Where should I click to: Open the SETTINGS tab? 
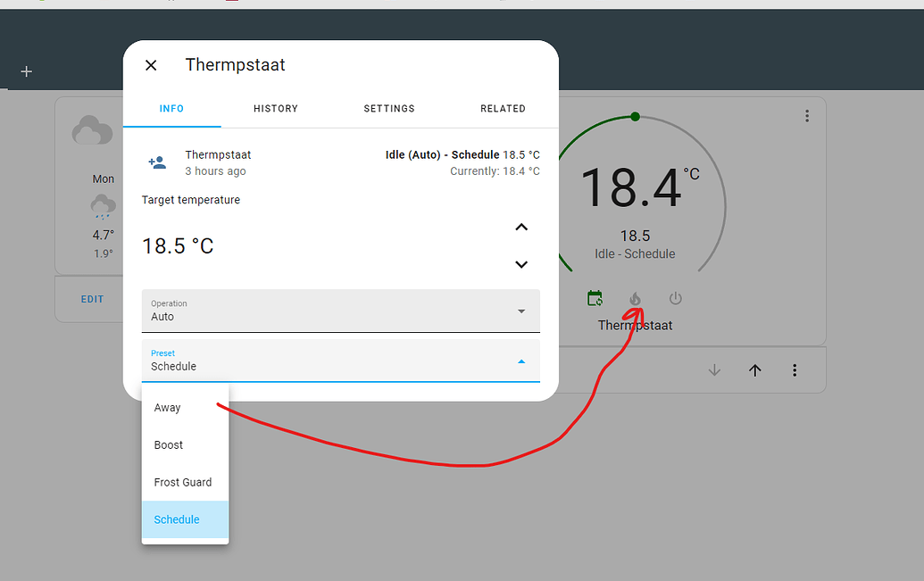[x=388, y=108]
